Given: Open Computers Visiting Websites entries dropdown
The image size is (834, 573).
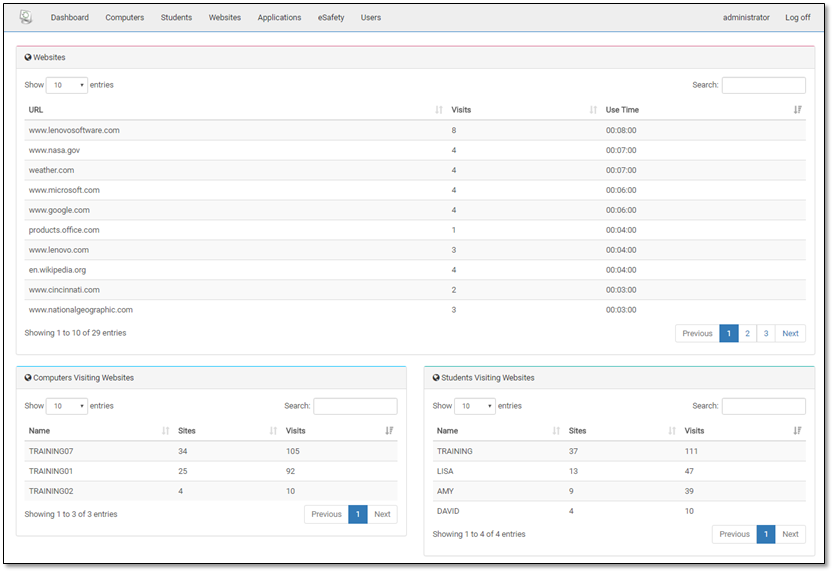Looking at the screenshot, I should click(67, 406).
